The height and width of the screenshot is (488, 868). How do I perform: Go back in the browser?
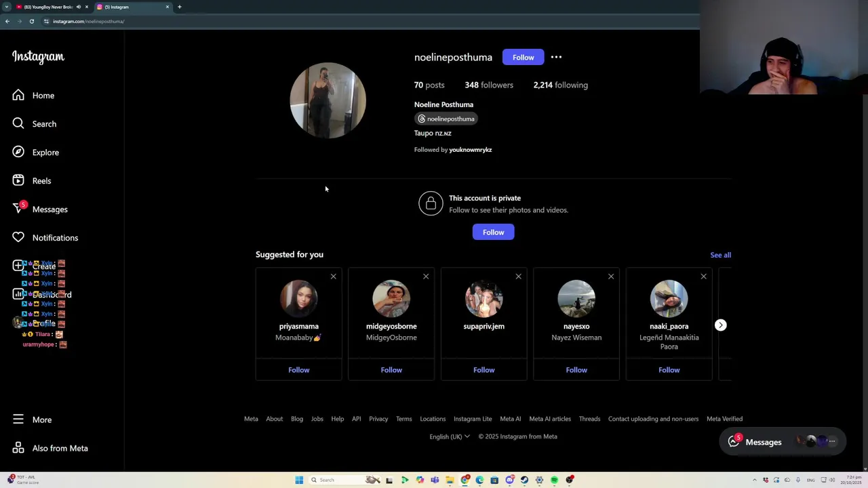pos(7,21)
